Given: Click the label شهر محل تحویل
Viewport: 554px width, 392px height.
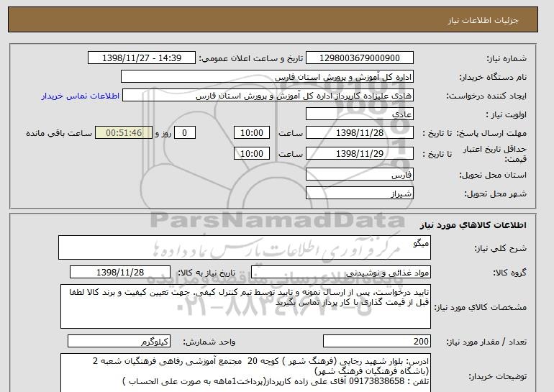Looking at the screenshot, I should pos(495,193).
